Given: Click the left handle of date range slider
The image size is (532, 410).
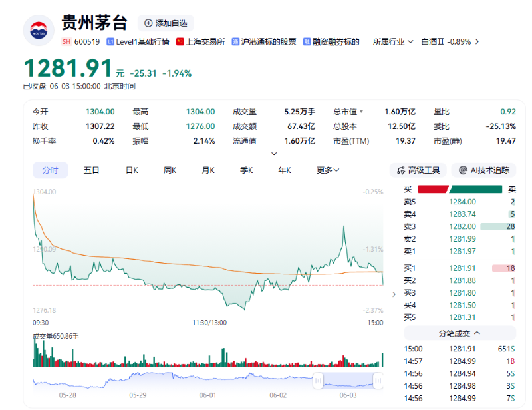Looking at the screenshot, I should click(318, 381).
